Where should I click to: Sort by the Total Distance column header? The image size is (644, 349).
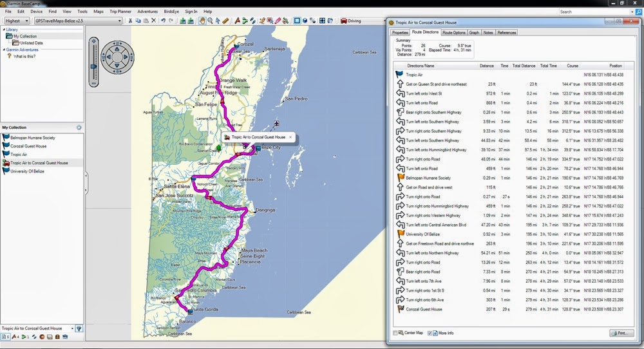point(524,66)
